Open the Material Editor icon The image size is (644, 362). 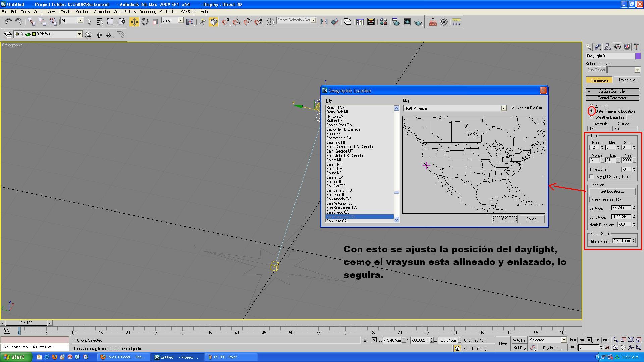384,22
